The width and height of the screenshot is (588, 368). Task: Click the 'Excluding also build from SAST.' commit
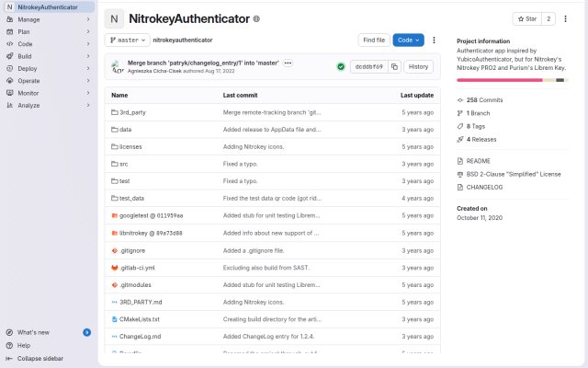266,268
